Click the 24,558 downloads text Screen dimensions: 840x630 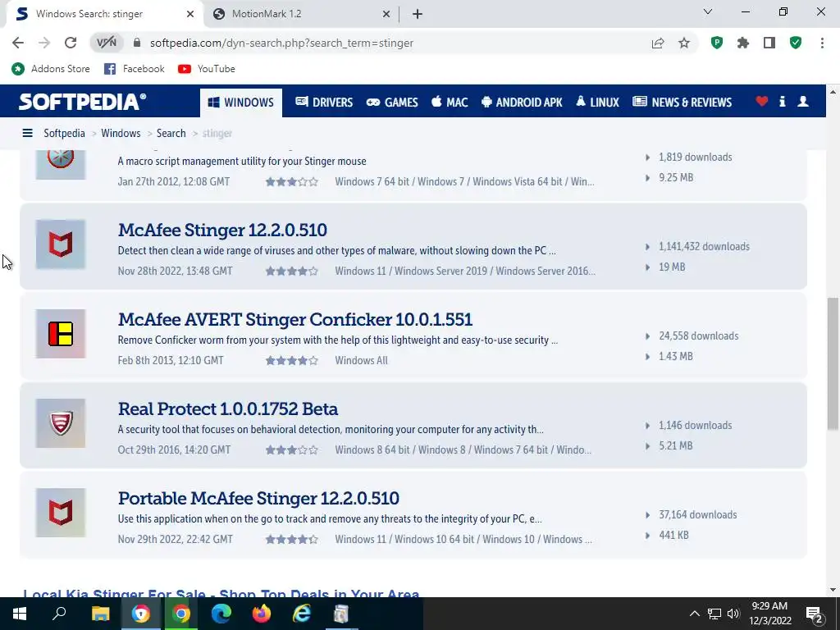click(x=699, y=336)
